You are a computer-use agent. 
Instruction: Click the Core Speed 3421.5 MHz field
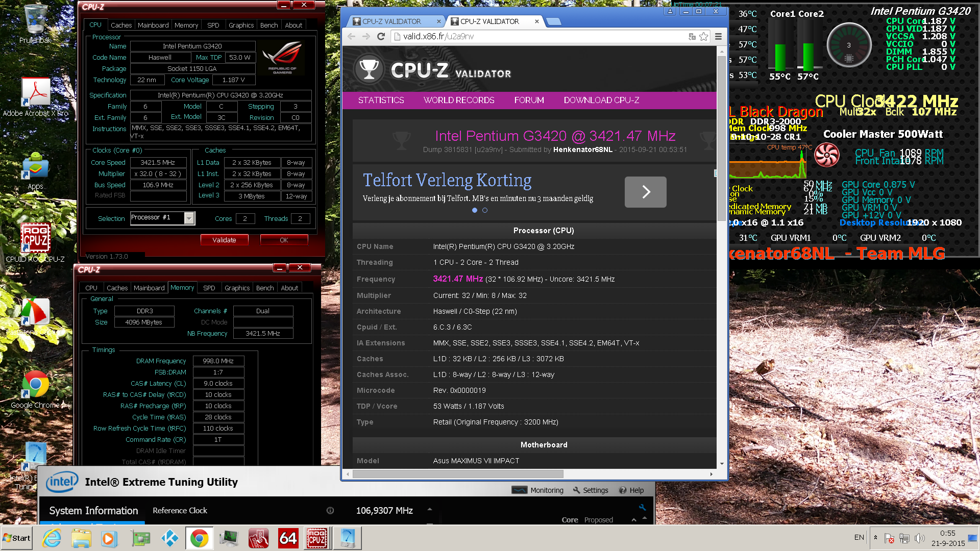[x=158, y=163]
